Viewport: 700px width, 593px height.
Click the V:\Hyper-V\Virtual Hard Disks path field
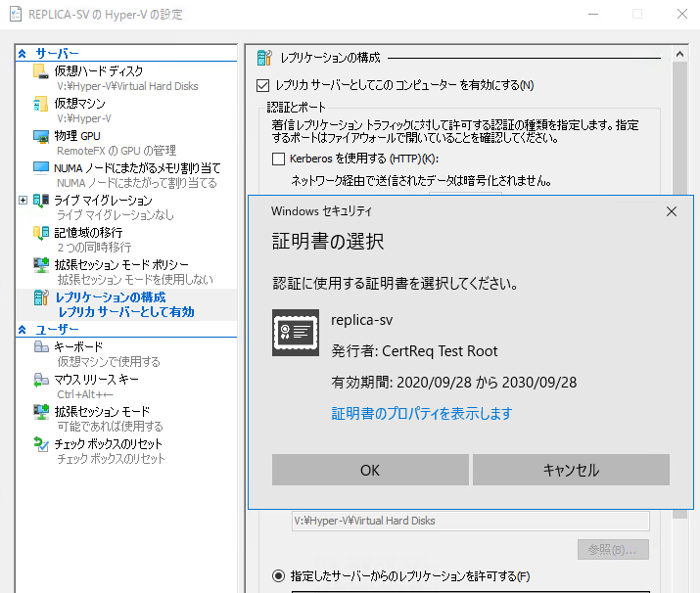(471, 521)
